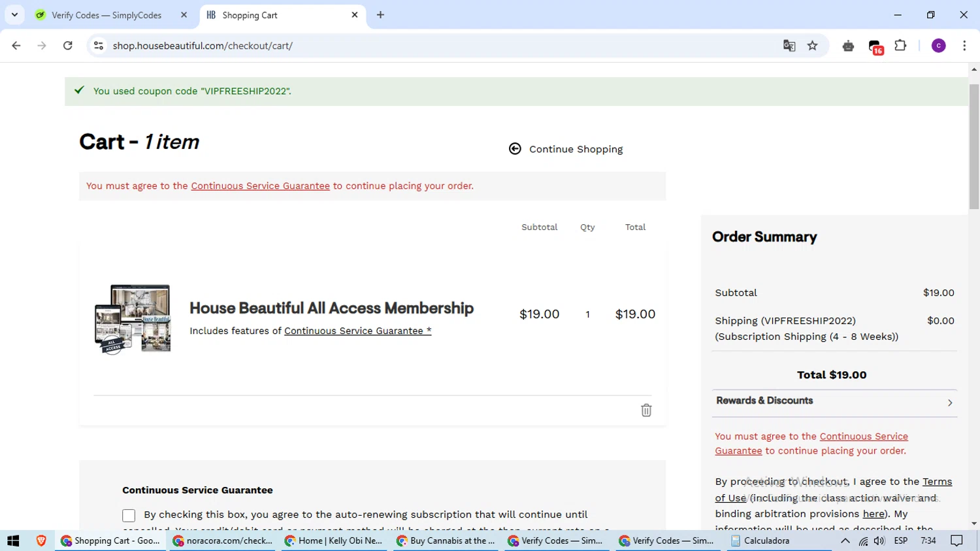Delete item with the trash can icon
The image size is (980, 551).
(646, 410)
